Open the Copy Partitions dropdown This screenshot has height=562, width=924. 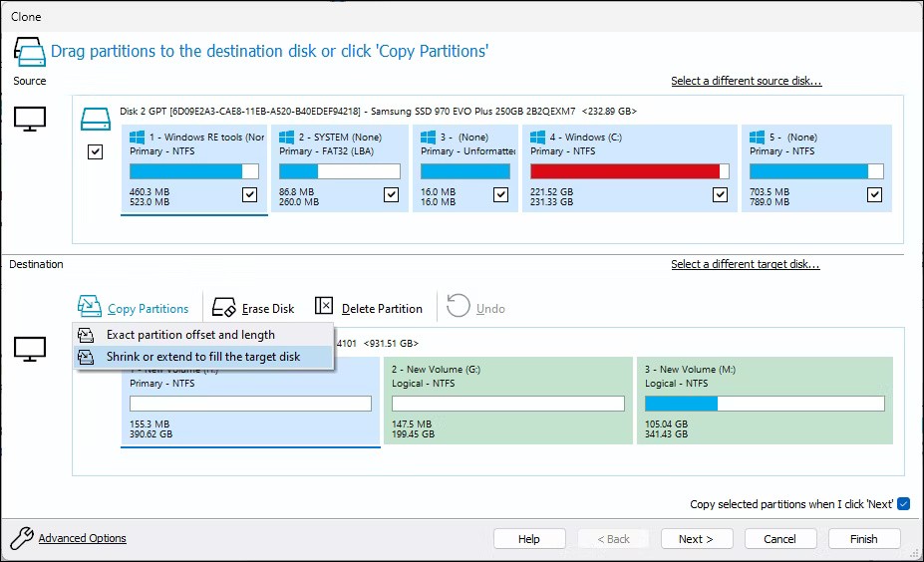click(x=148, y=309)
